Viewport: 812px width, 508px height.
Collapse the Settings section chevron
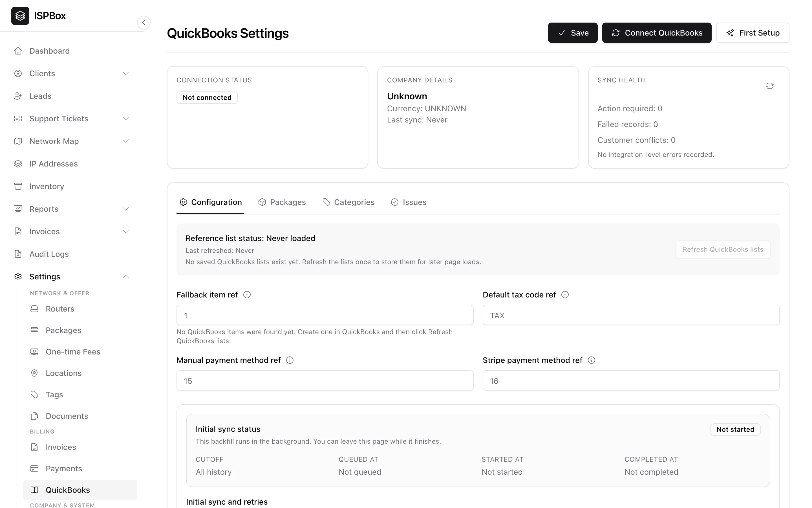click(x=126, y=277)
